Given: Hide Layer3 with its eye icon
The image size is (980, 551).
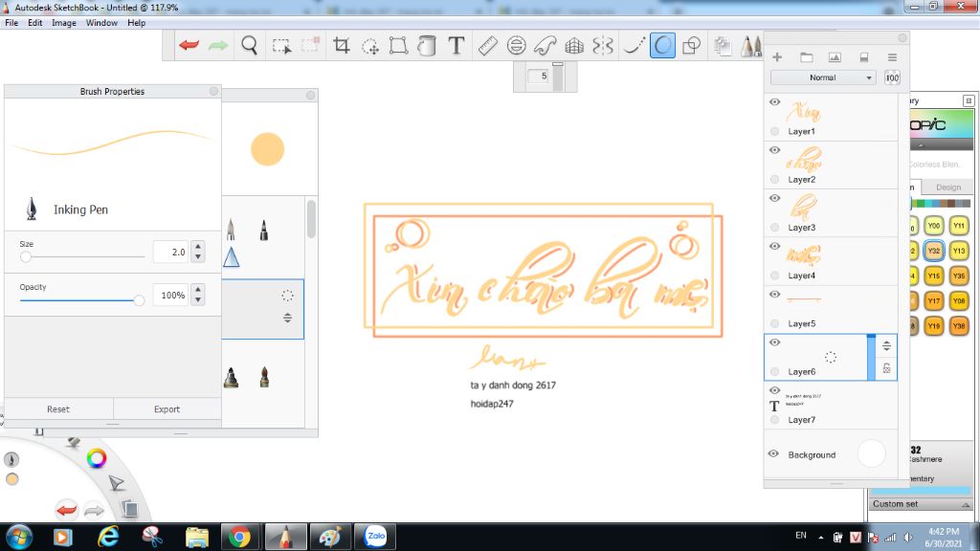Looking at the screenshot, I should pos(775,198).
